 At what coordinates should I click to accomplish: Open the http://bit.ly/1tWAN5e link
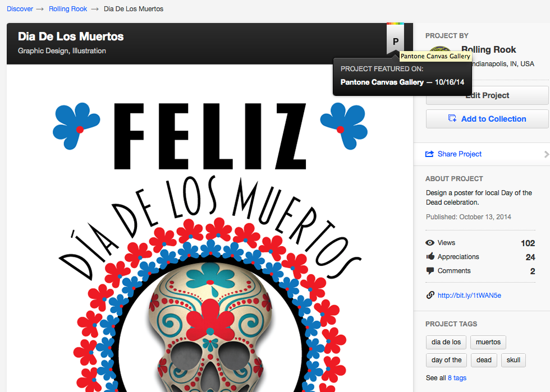point(469,295)
